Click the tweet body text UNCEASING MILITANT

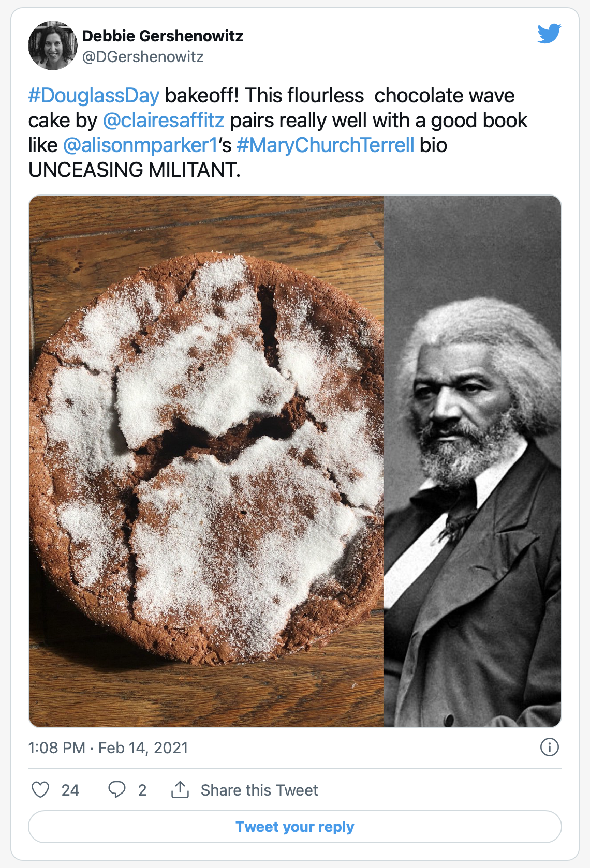coord(135,170)
